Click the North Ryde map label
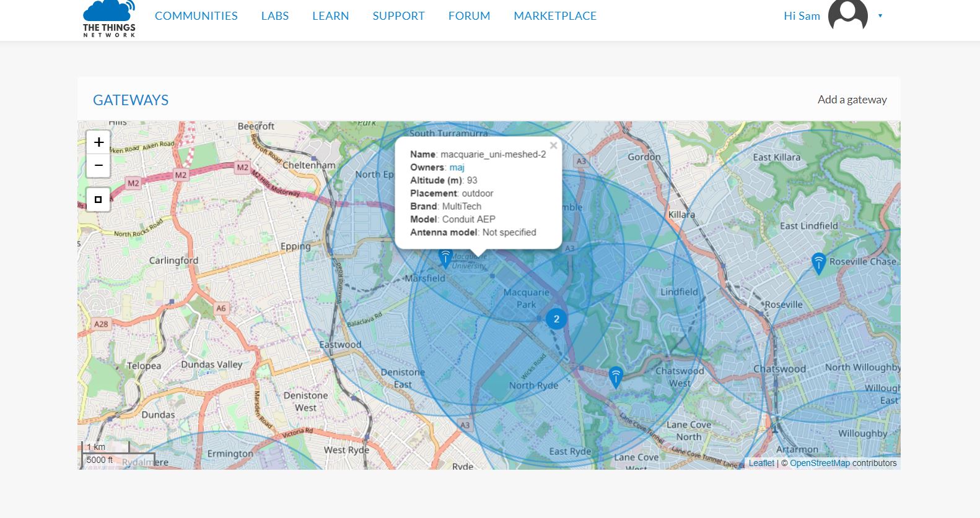The image size is (980, 518). point(533,386)
